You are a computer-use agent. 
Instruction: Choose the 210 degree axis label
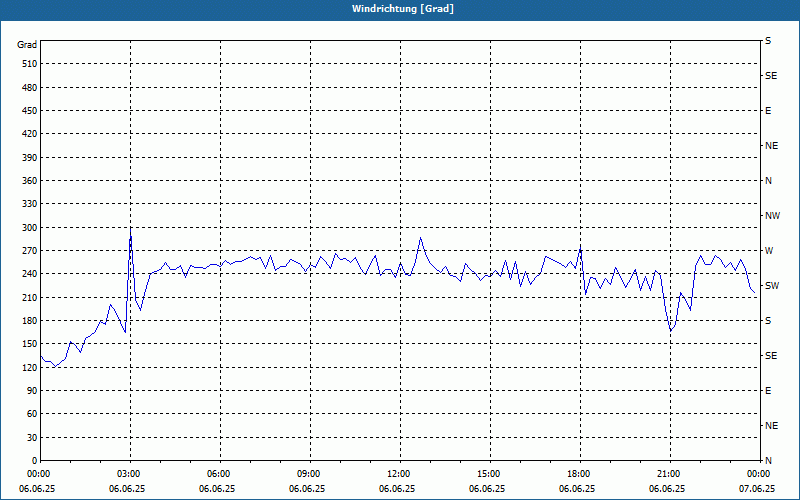pyautogui.click(x=29, y=297)
